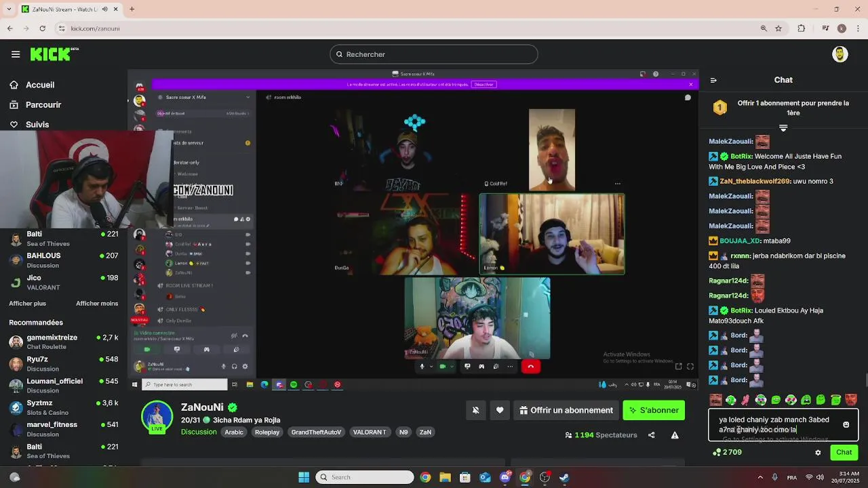This screenshot has width=868, height=488.
Task: Open File Explorer from taskbar
Action: point(445,477)
